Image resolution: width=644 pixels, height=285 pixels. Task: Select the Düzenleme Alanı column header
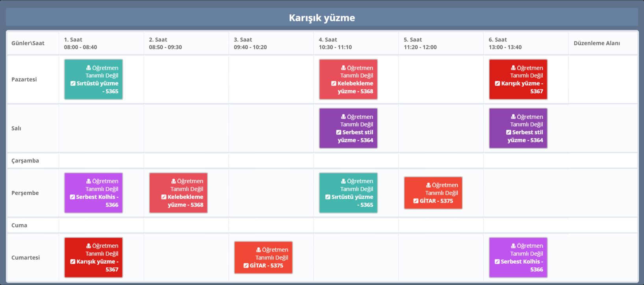point(596,43)
